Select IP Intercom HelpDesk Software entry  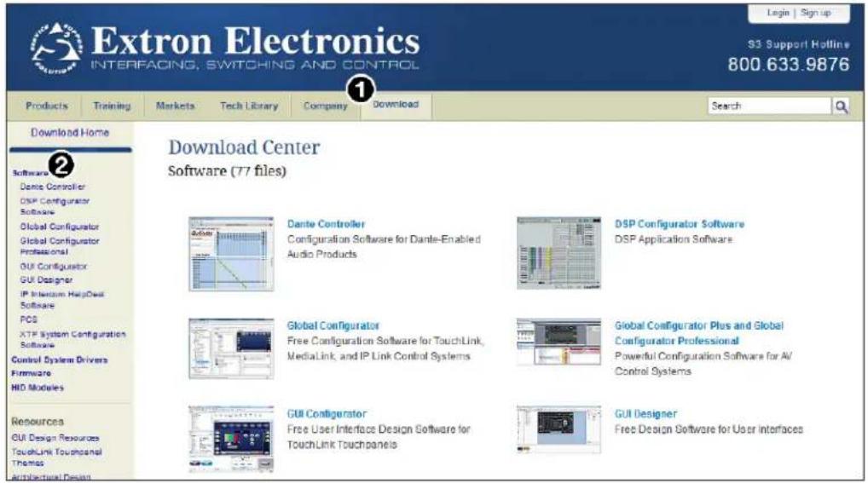point(62,300)
